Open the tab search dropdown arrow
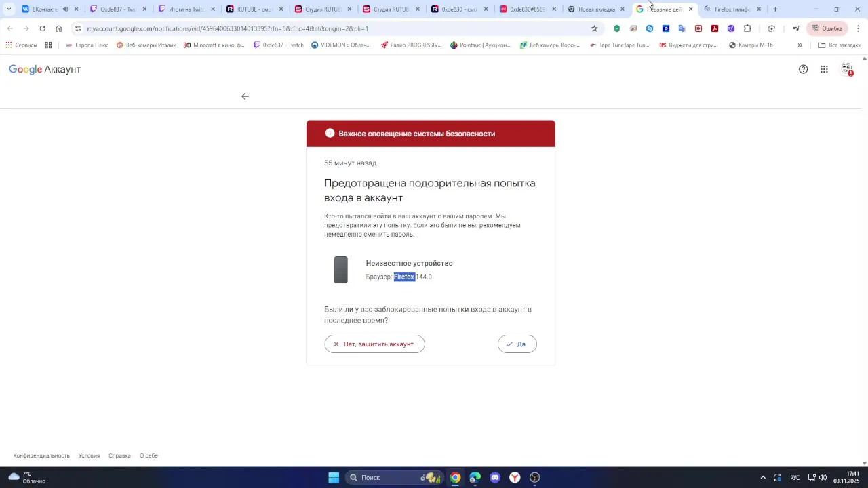The height and width of the screenshot is (488, 868). pos(9,9)
